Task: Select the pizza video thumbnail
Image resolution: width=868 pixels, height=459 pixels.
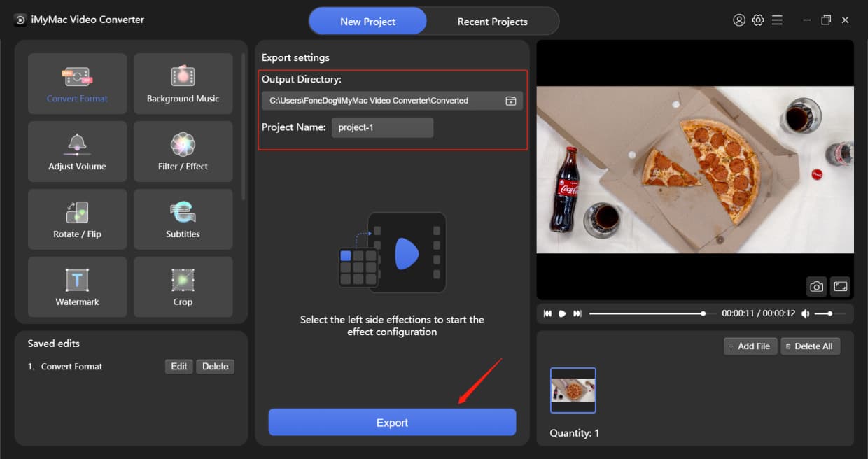Action: pyautogui.click(x=573, y=390)
